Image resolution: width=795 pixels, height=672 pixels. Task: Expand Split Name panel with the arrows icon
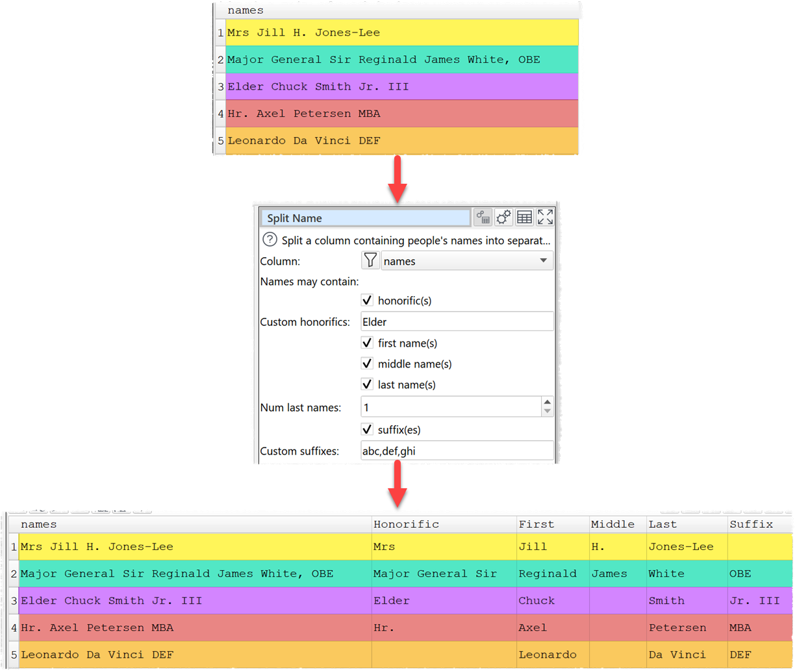tap(545, 217)
